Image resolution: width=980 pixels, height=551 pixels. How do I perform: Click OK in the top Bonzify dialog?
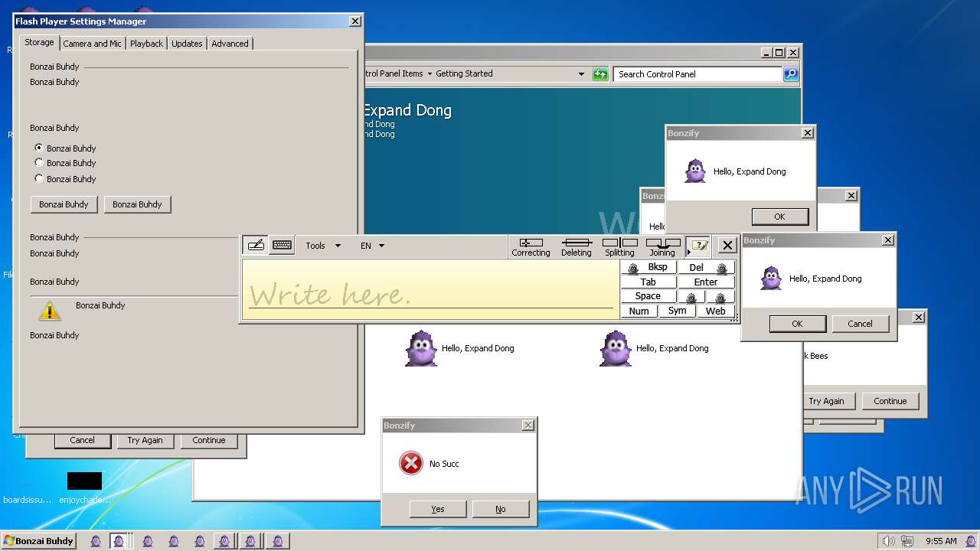pyautogui.click(x=779, y=217)
